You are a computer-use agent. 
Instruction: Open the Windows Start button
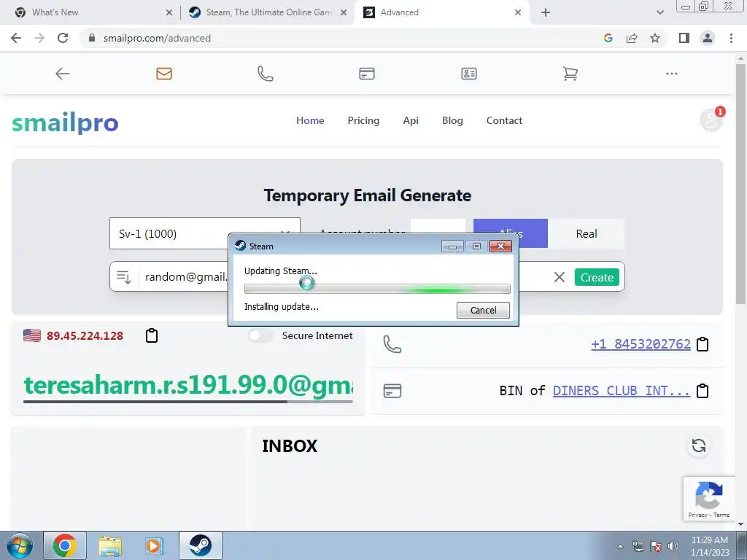coord(20,545)
